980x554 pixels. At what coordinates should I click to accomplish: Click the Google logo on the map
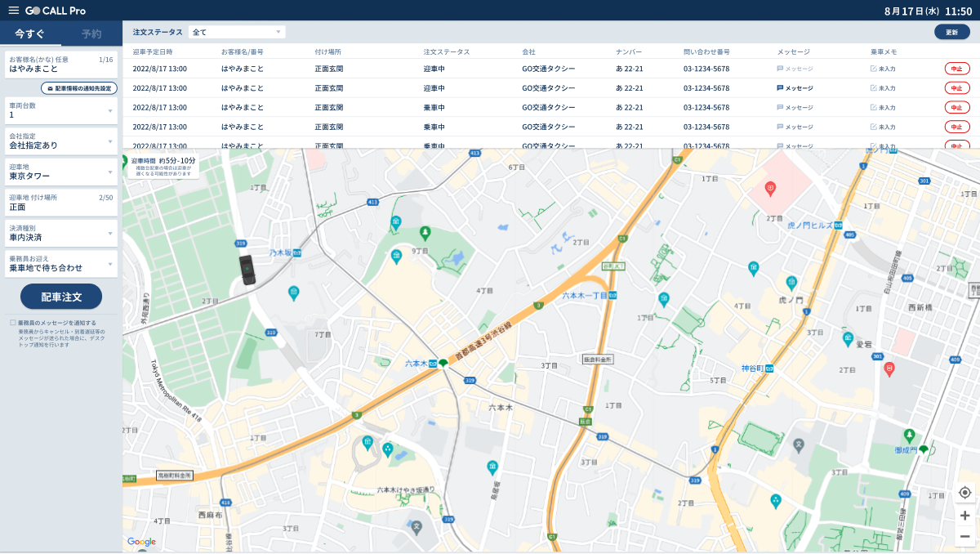pos(140,542)
